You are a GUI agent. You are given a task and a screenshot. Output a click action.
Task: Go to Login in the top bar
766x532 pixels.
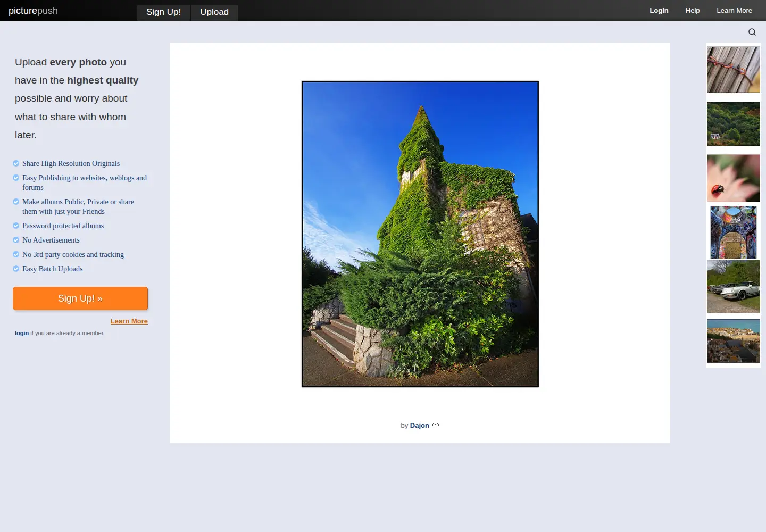pos(659,11)
